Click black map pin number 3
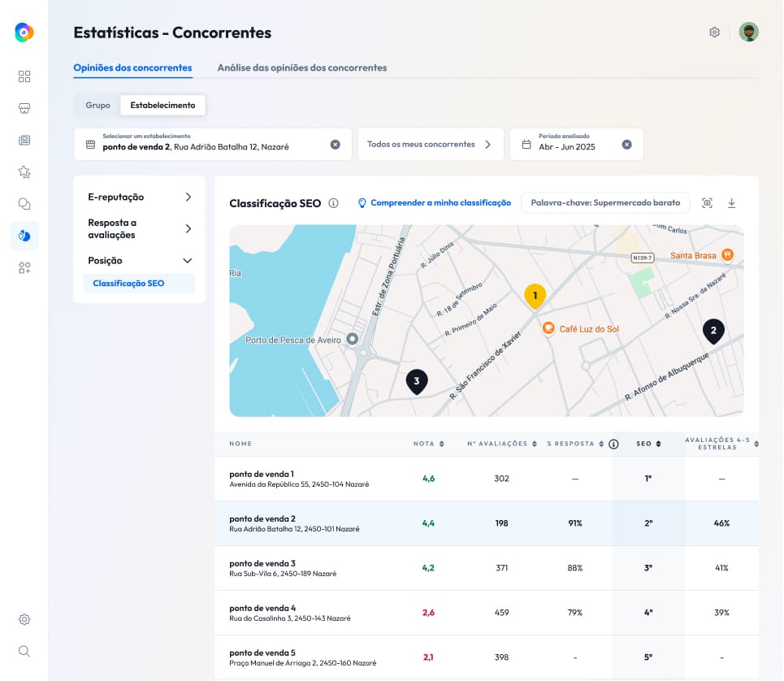Image resolution: width=784 pixels, height=681 pixels. tap(417, 381)
